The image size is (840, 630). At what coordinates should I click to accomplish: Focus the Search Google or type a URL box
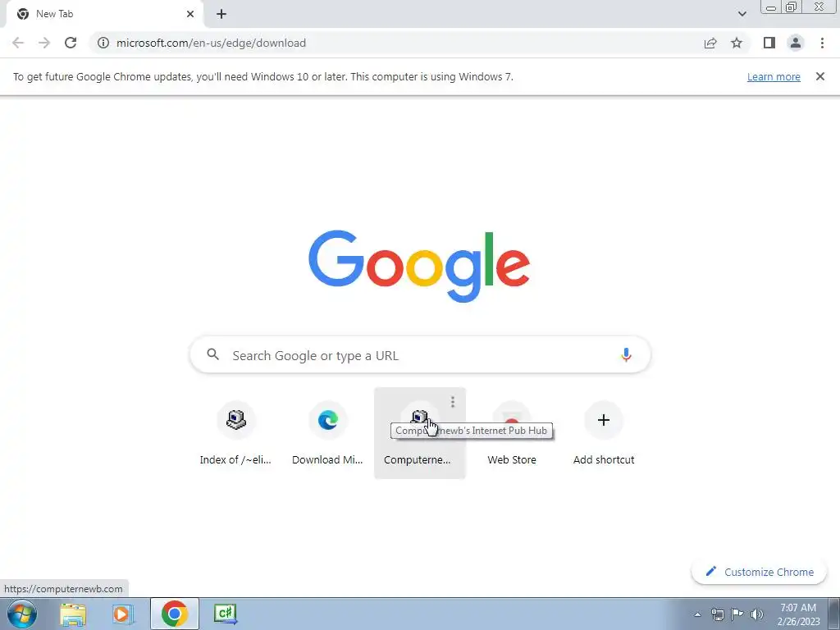pos(420,355)
